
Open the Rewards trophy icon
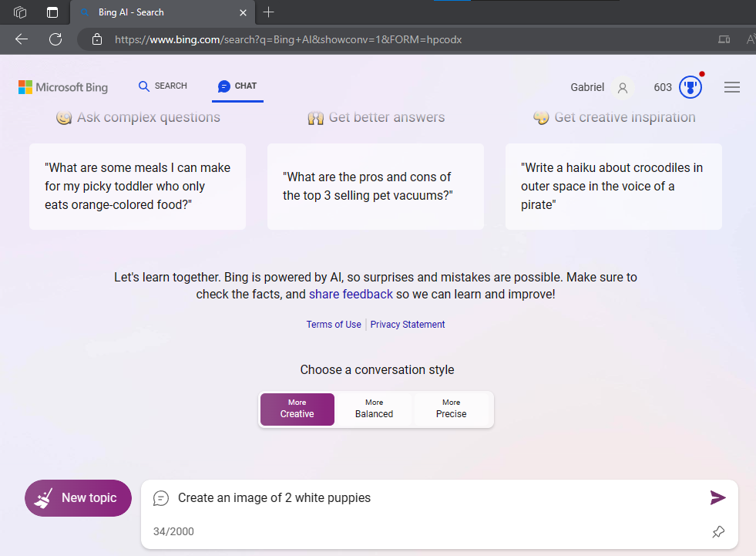tap(690, 87)
